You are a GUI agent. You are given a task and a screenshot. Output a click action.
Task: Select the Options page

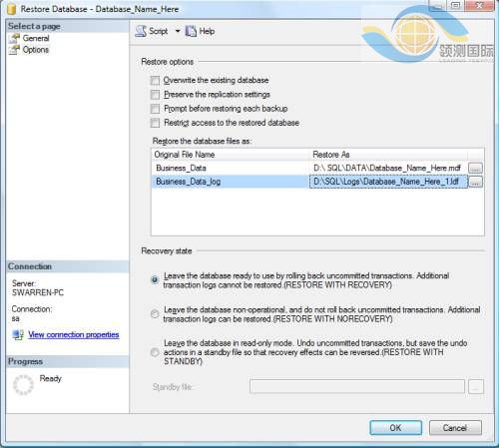pos(36,50)
